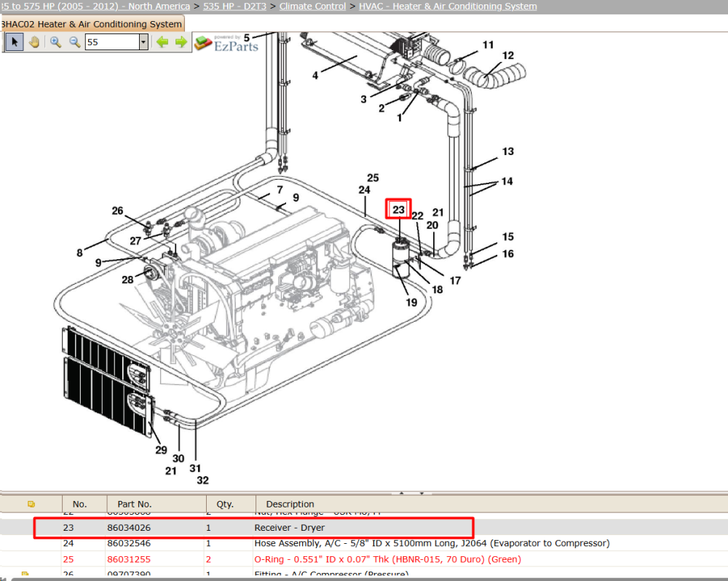
Task: Select part number 86034026 cell
Action: click(129, 528)
